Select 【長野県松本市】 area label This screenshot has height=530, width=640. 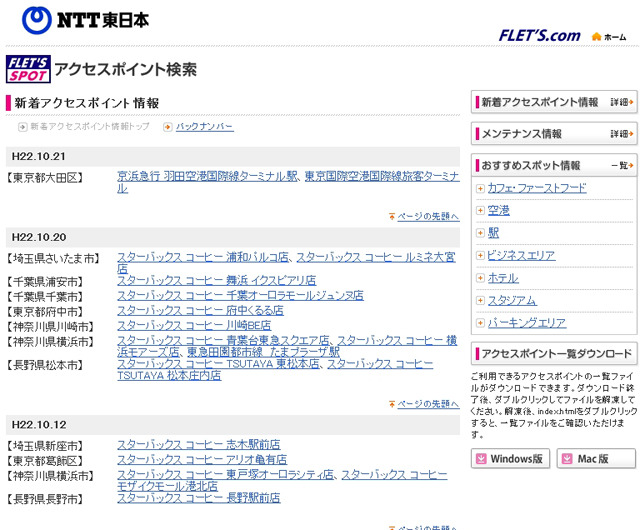[45, 365]
